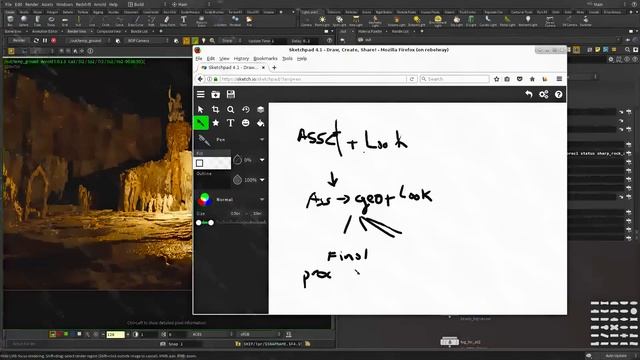Select the Sketchpad pointer select tool

point(200,109)
